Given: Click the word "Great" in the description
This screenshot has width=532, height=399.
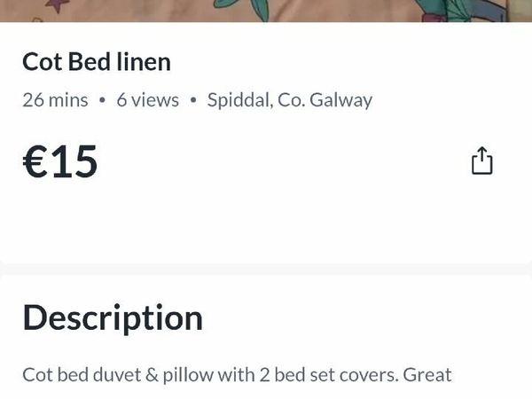Looking at the screenshot, I should click(427, 375).
